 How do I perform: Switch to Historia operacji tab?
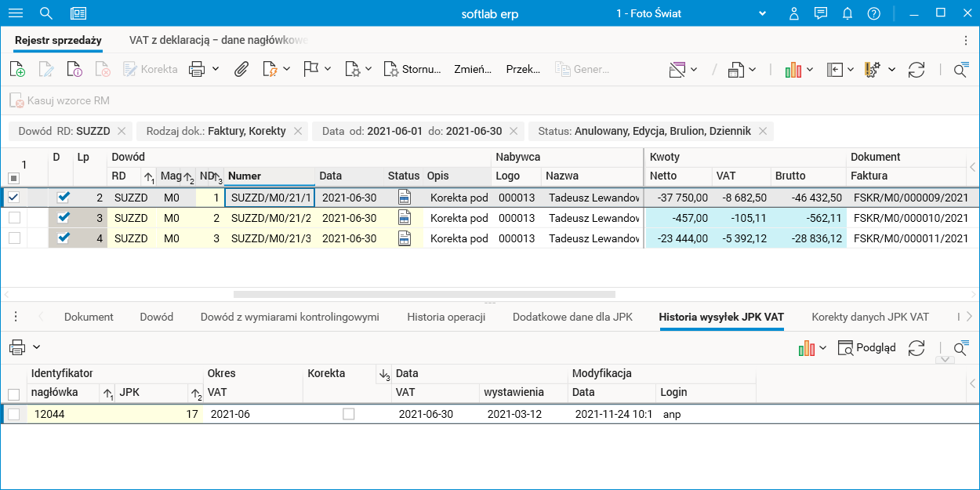(446, 317)
